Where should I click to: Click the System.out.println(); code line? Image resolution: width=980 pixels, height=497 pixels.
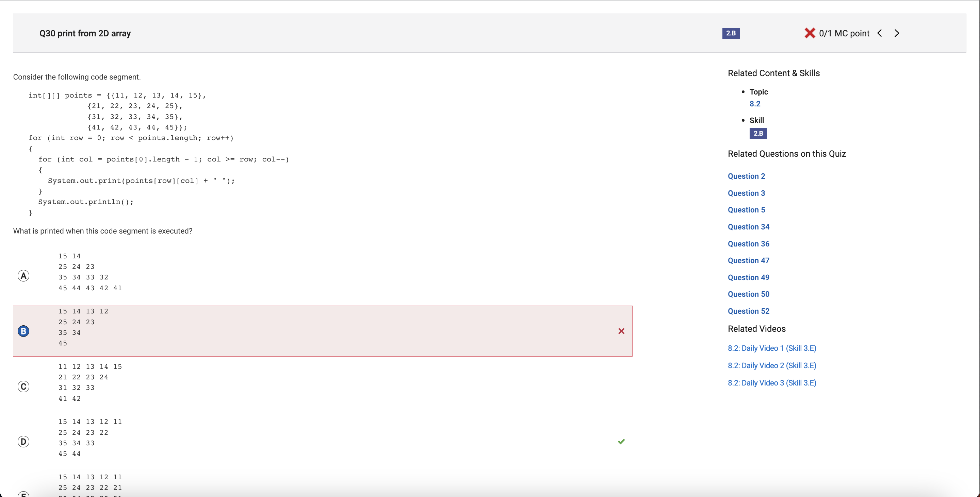point(86,202)
